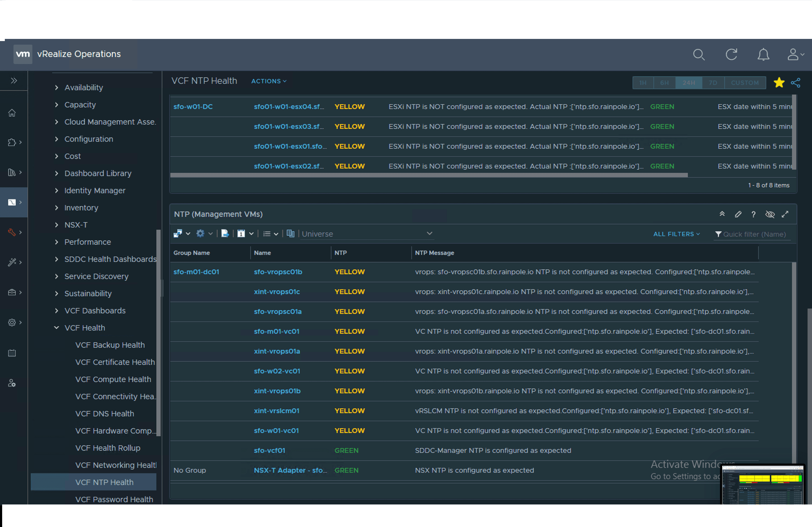Select VCF DNS Health in sidebar
The height and width of the screenshot is (527, 812).
104,413
